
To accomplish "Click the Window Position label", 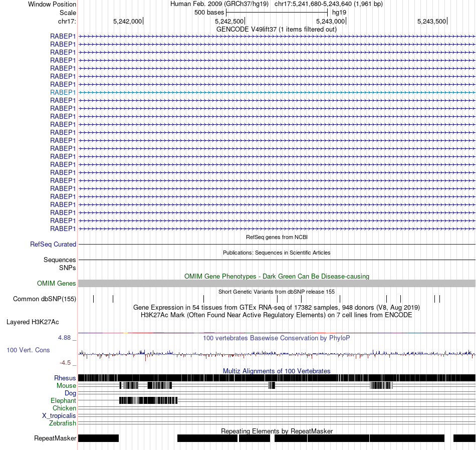I will (x=52, y=4).
